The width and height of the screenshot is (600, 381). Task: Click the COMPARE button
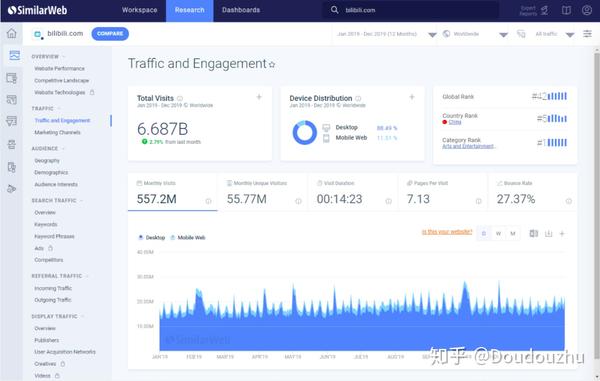point(110,34)
